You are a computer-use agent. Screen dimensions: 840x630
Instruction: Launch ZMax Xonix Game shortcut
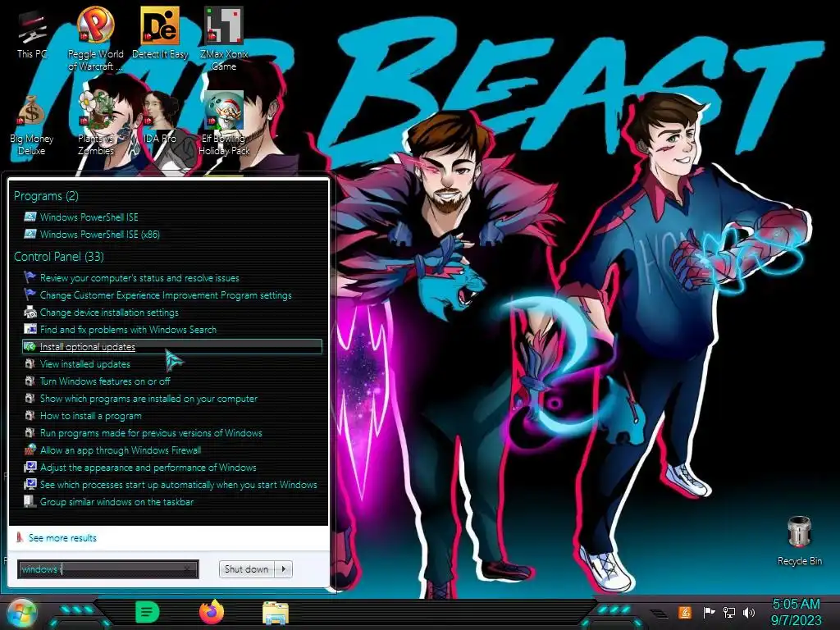click(x=223, y=39)
